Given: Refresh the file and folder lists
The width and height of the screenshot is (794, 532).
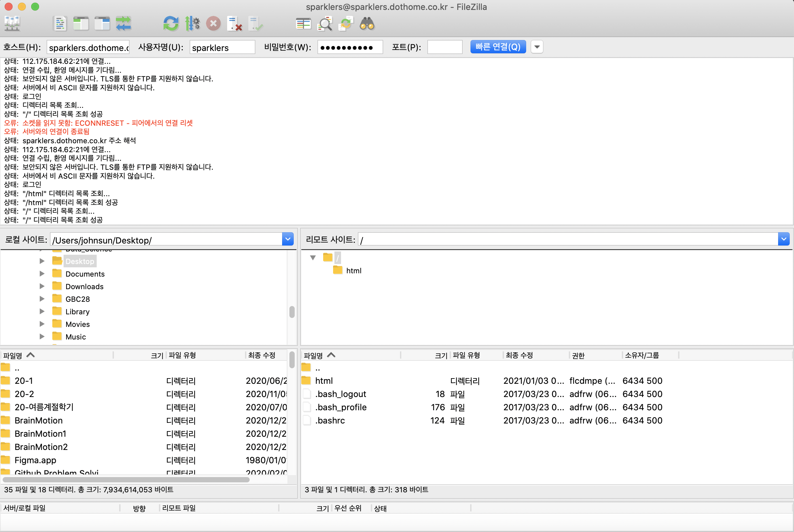Looking at the screenshot, I should click(x=171, y=24).
